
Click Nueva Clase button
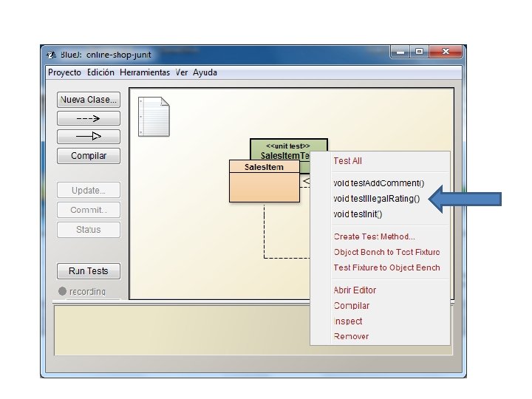tap(89, 100)
